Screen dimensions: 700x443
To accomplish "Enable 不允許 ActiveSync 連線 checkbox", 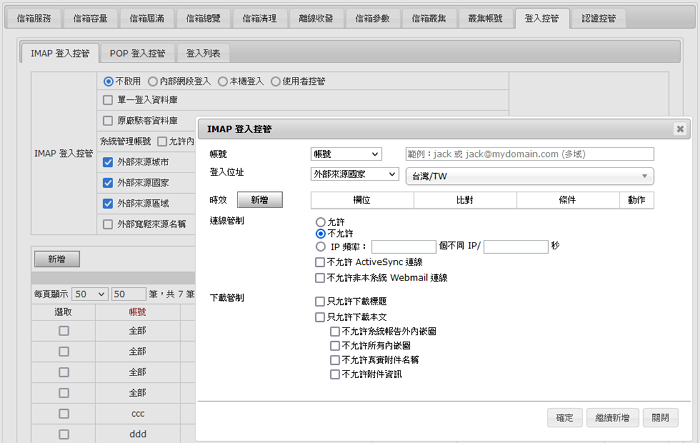I will [x=320, y=262].
